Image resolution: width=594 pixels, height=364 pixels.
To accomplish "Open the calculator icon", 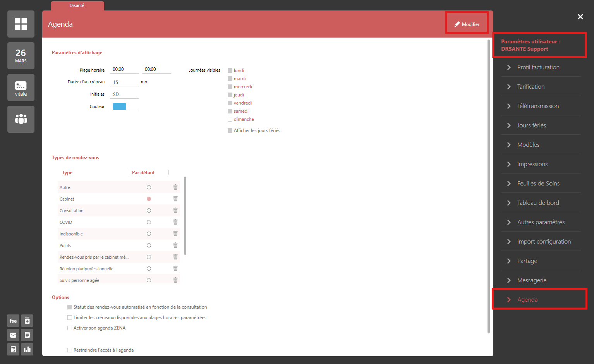I will 13,349.
